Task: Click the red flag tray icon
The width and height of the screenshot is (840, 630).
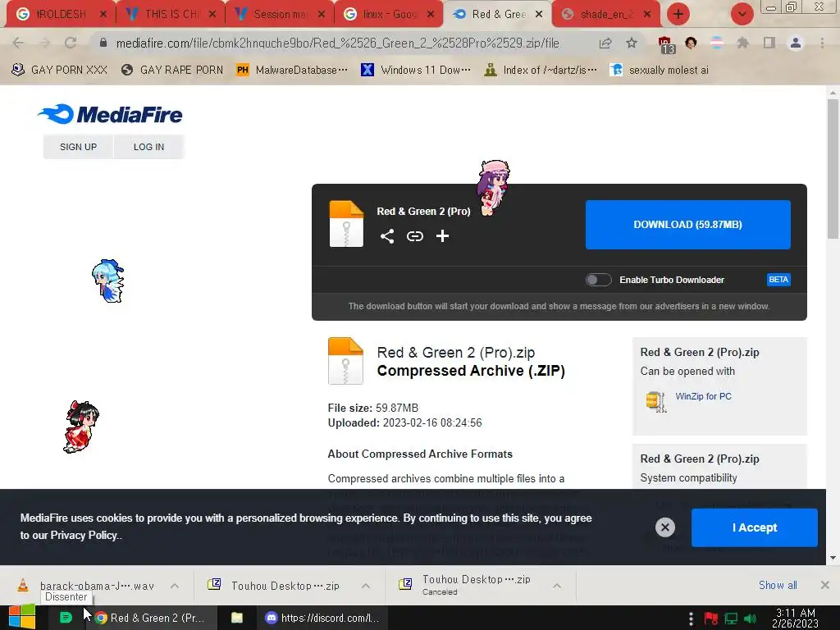Action: tap(711, 619)
